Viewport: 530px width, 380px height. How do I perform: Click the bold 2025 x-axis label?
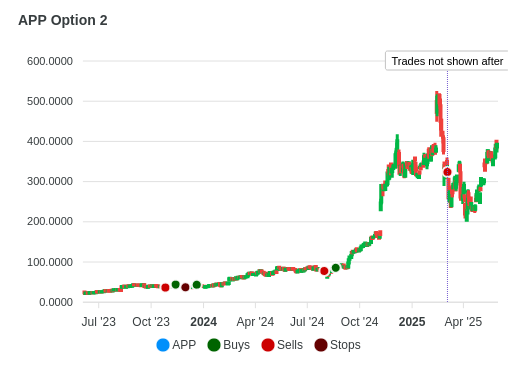(412, 322)
